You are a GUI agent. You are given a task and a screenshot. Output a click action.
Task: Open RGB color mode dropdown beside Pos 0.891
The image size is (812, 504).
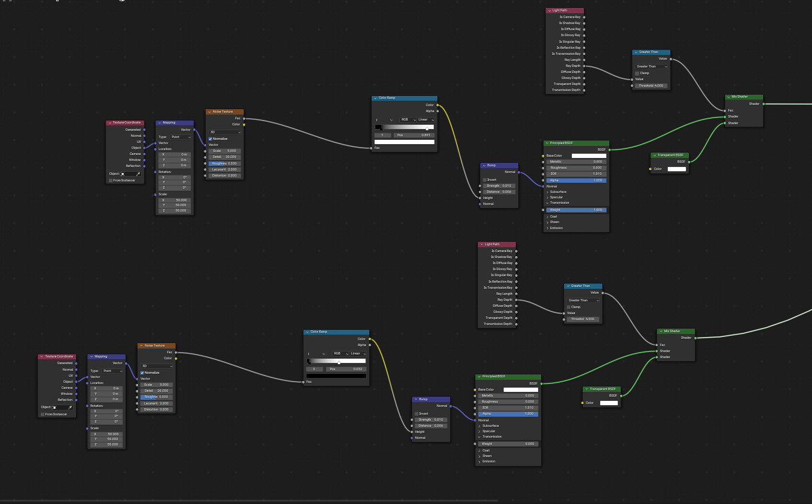(408, 119)
